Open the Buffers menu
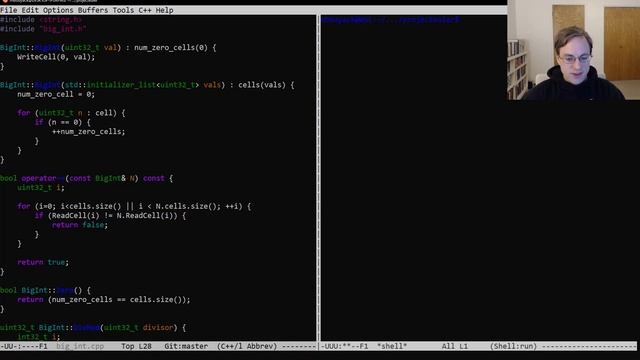Viewport: 640px width, 360px height. click(93, 10)
